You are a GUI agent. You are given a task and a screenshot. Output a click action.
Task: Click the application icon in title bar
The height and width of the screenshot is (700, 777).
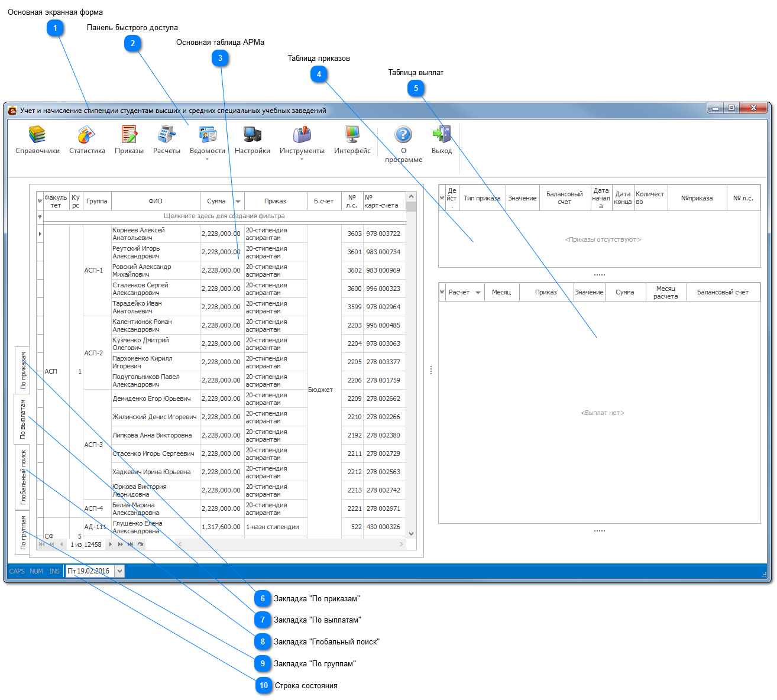(x=12, y=111)
